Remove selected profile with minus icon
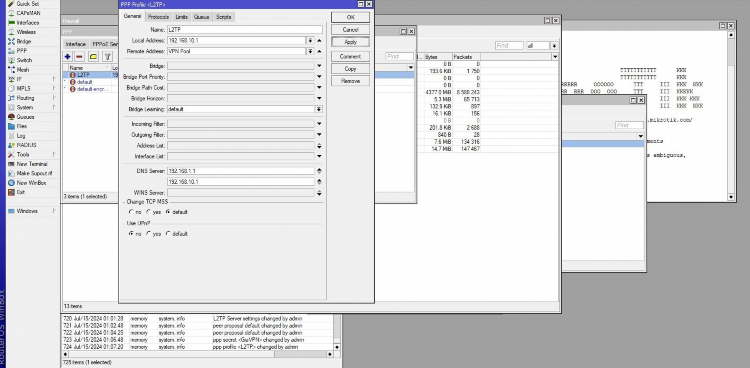 pyautogui.click(x=79, y=57)
